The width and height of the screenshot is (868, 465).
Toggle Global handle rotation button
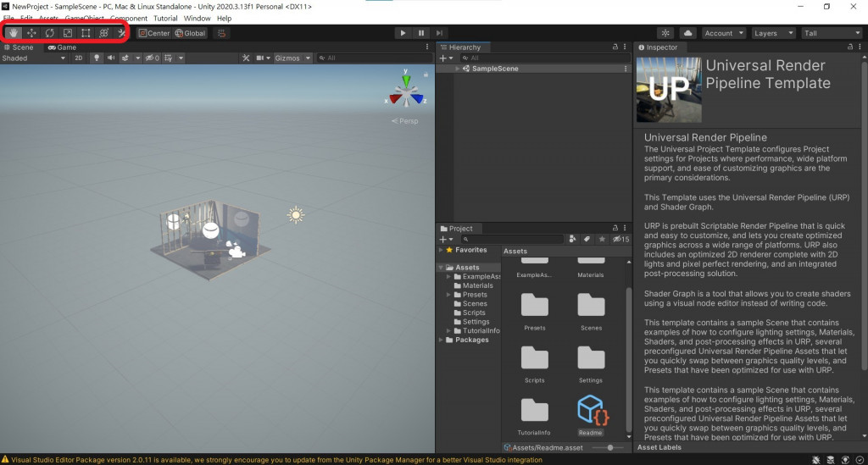[x=190, y=33]
